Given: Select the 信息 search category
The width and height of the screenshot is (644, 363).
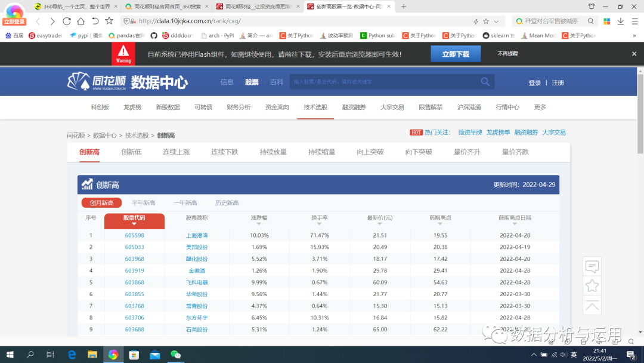Looking at the screenshot, I should pos(227,82).
